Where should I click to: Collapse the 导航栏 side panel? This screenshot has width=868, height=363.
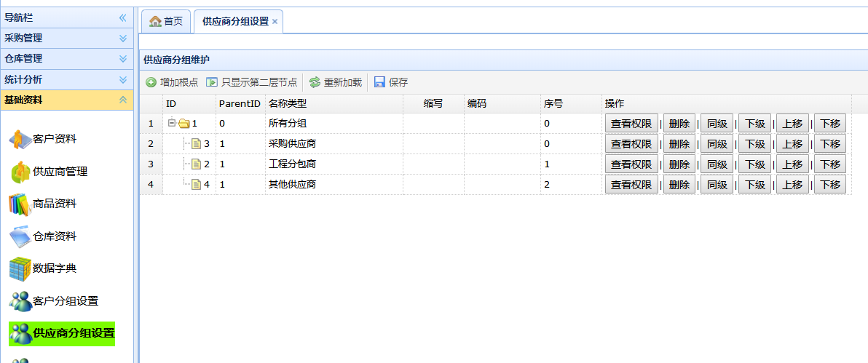122,17
